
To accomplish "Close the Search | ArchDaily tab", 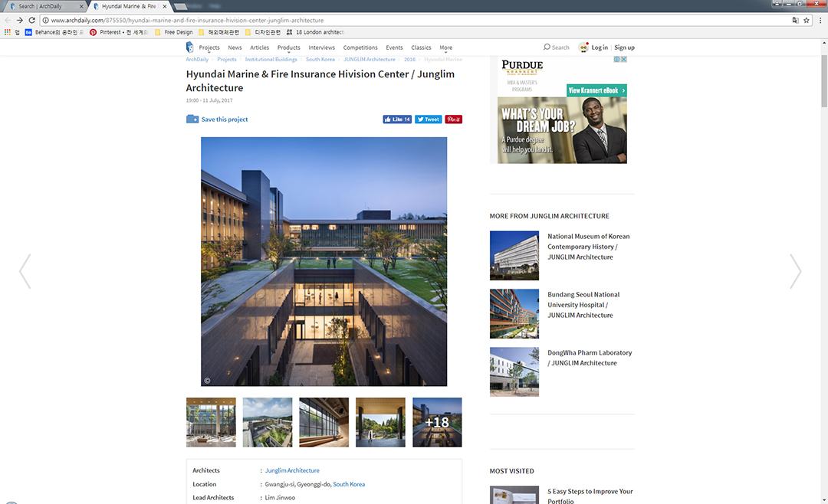I will [81, 6].
